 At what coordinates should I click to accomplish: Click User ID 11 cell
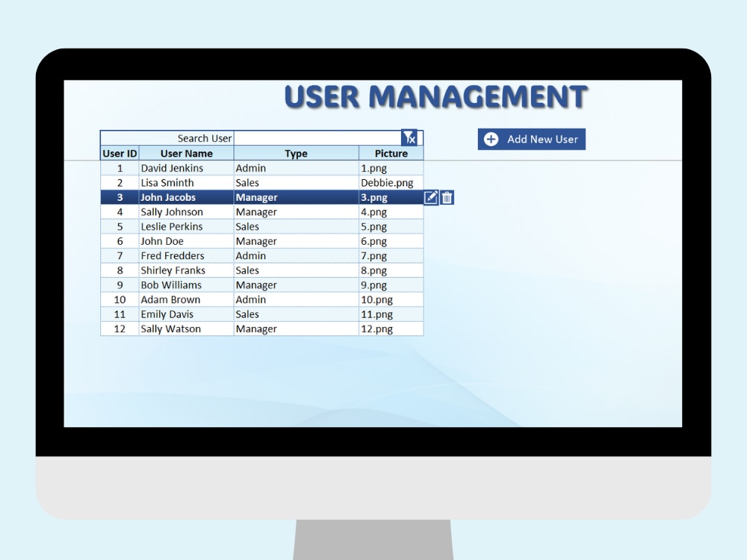(120, 314)
